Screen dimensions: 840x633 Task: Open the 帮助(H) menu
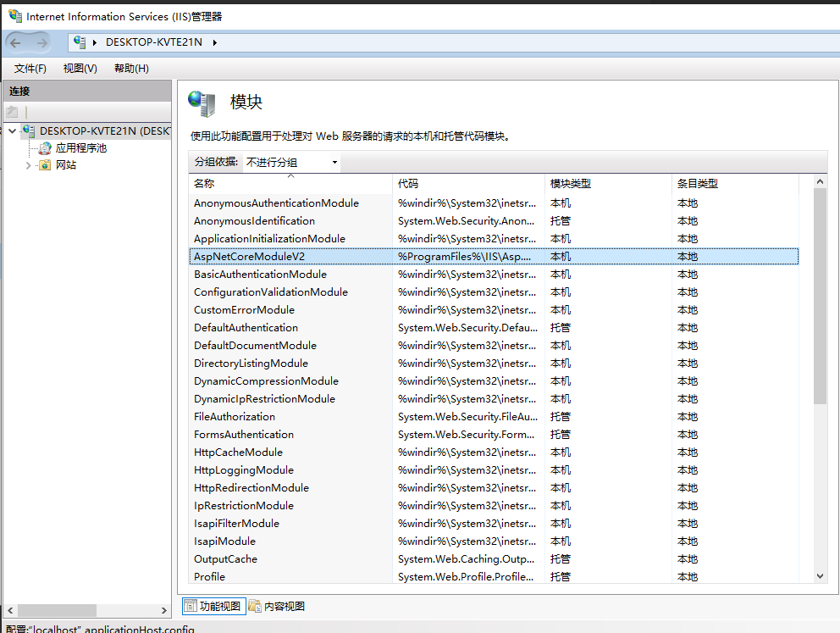click(x=131, y=68)
